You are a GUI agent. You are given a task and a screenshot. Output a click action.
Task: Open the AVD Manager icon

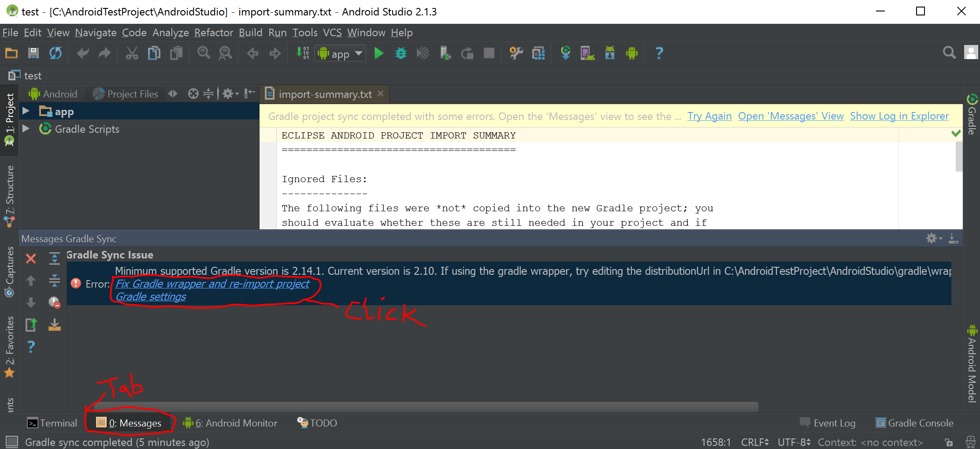[587, 53]
